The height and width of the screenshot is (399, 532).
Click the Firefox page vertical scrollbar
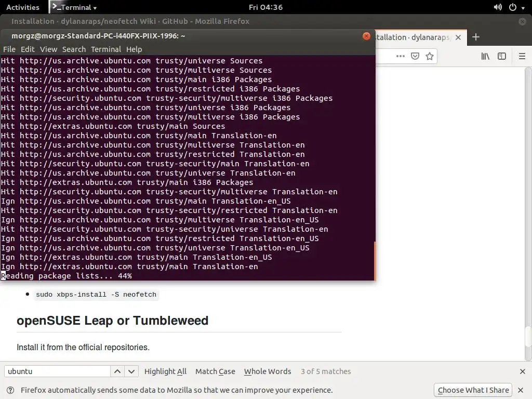pos(528,214)
